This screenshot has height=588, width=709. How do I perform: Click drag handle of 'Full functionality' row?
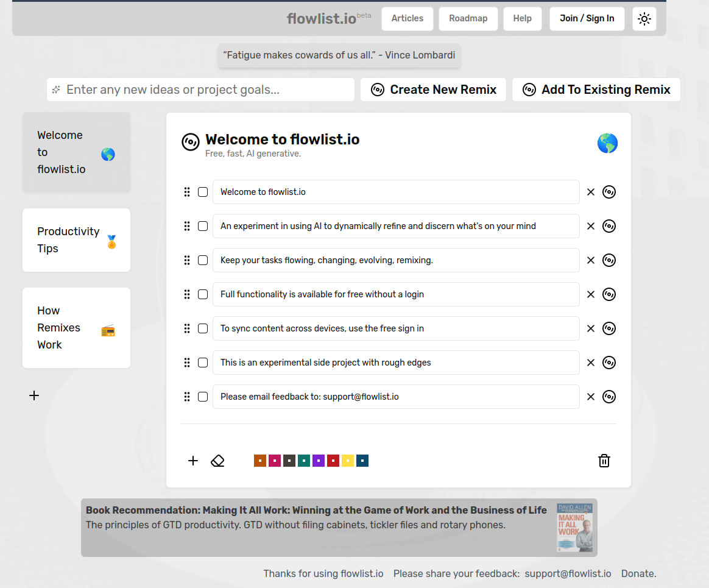point(187,294)
